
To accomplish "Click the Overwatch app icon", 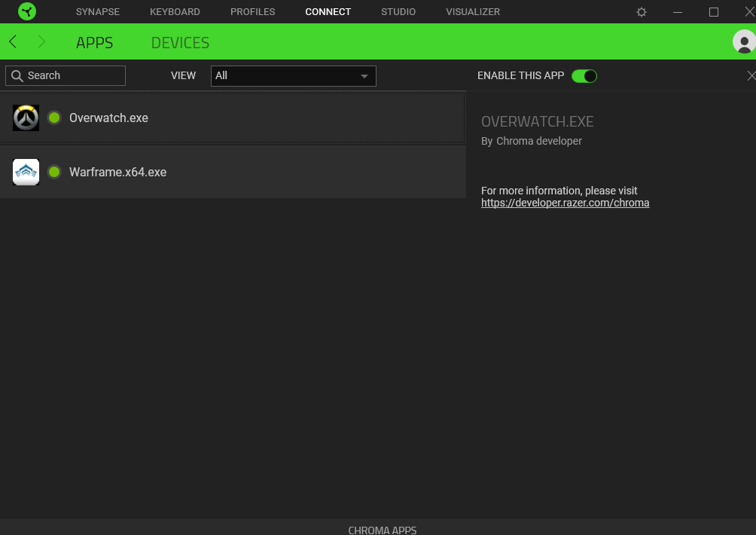I will point(26,118).
